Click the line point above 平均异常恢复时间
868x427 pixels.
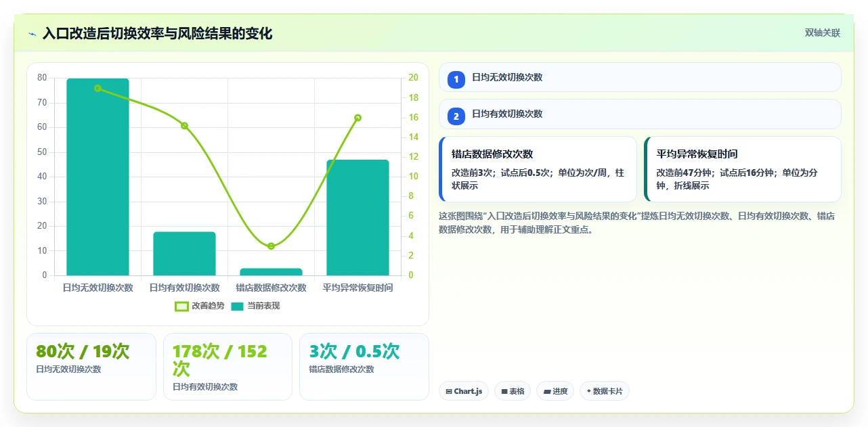pyautogui.click(x=357, y=118)
